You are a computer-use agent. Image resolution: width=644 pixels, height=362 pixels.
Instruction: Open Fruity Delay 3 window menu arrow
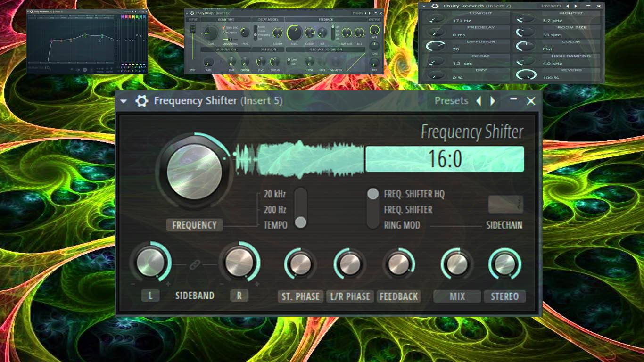point(187,13)
